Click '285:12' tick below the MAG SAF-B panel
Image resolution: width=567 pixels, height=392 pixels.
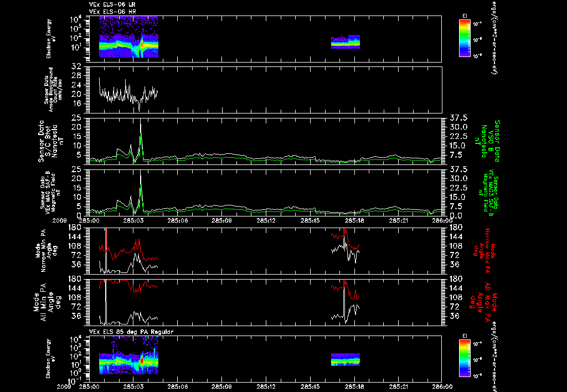click(x=266, y=220)
